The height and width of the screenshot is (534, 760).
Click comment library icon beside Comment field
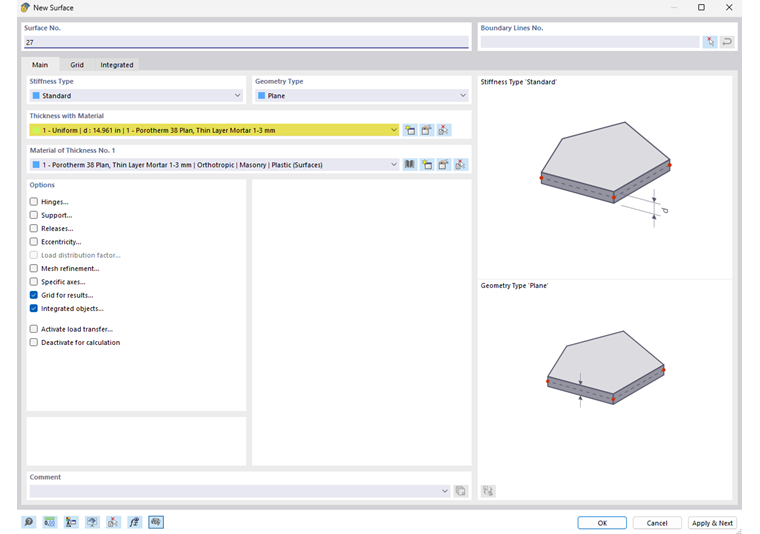(460, 491)
